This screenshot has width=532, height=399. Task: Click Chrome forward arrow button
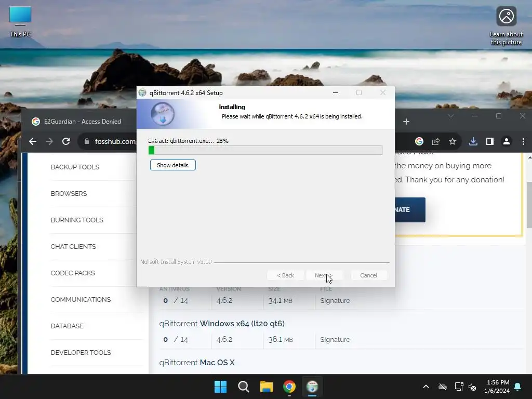click(x=49, y=141)
